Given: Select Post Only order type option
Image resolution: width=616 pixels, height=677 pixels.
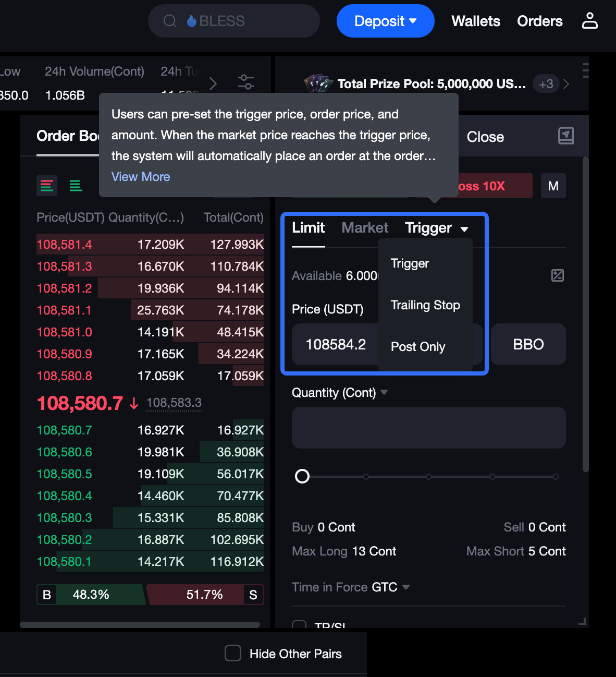Looking at the screenshot, I should coord(418,347).
